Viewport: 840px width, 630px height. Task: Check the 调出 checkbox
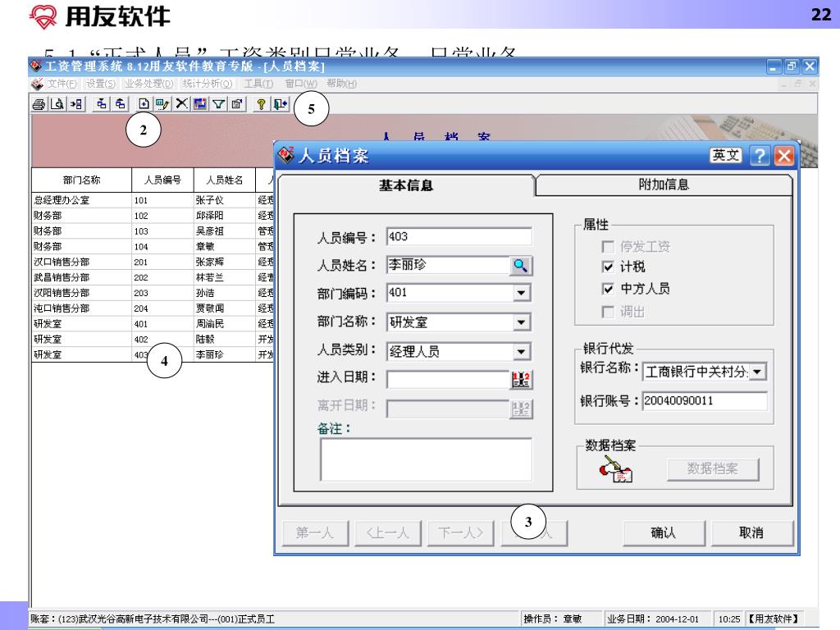608,312
